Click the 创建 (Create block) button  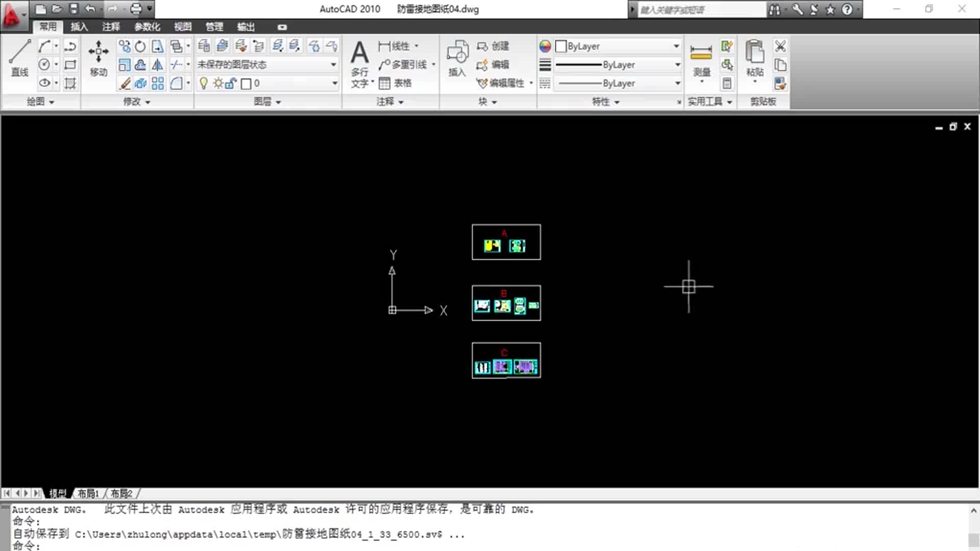point(493,46)
